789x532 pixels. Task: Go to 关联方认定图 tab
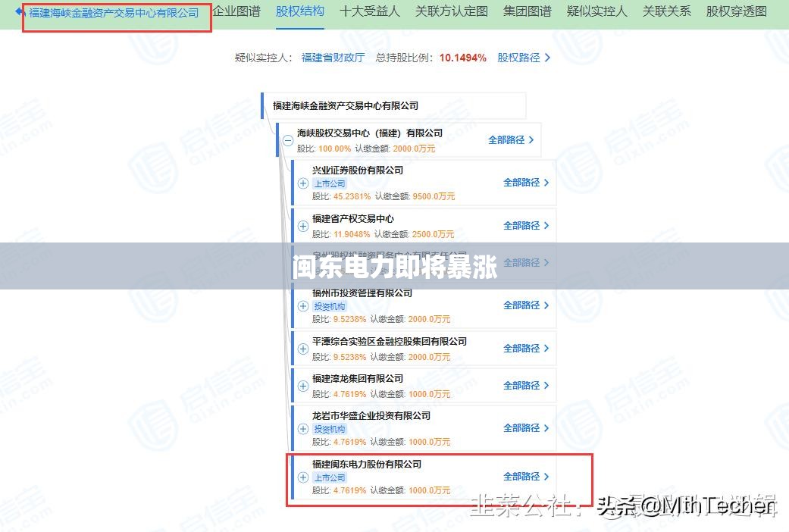coord(452,11)
